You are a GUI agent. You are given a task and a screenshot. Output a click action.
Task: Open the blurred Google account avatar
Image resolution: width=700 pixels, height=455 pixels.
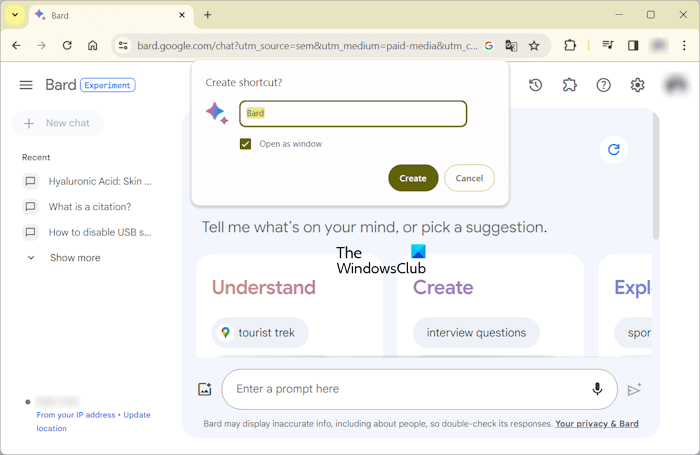click(676, 85)
